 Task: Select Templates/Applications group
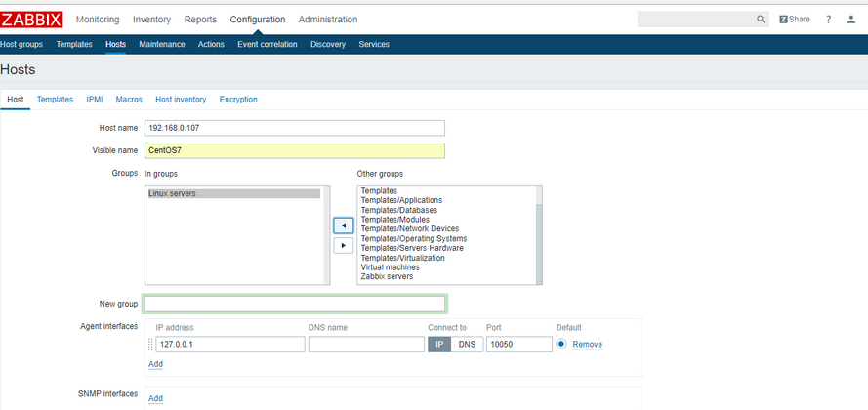click(401, 200)
